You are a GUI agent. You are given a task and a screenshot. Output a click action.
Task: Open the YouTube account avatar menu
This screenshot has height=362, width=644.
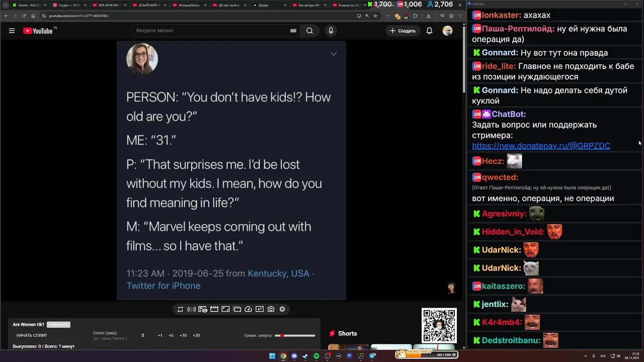click(x=447, y=31)
